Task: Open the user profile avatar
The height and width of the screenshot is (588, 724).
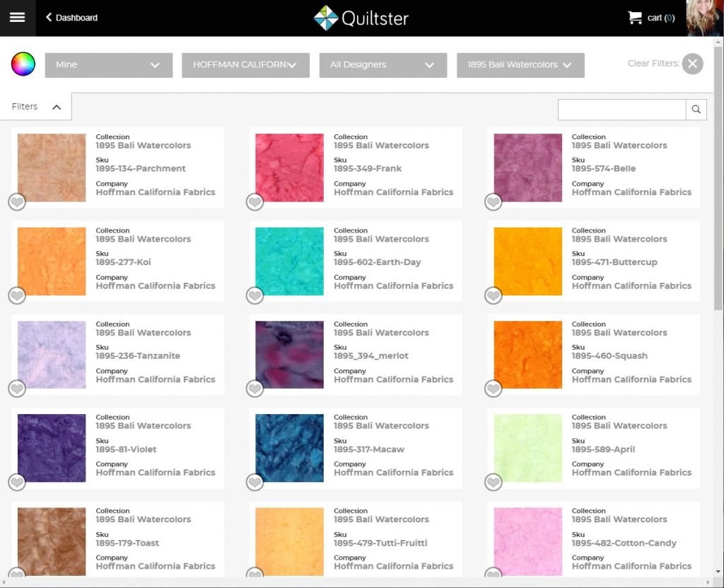Action: 705,18
